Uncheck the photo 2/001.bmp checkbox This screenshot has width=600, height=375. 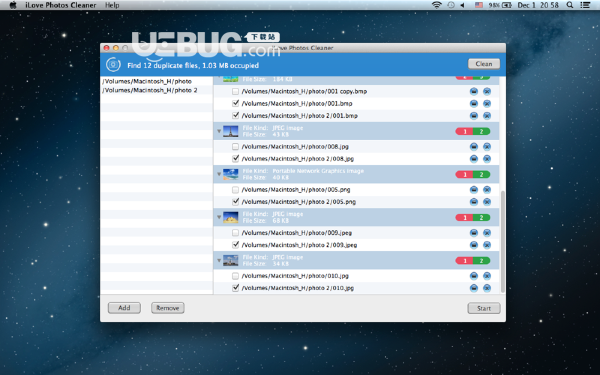point(235,116)
